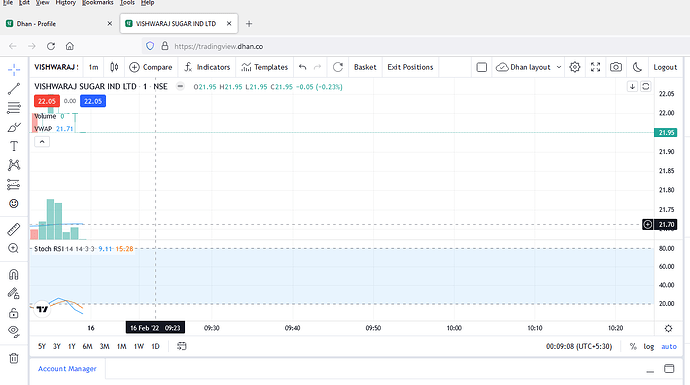The image size is (690, 385).
Task: Toggle dark theme moon icon
Action: (637, 67)
